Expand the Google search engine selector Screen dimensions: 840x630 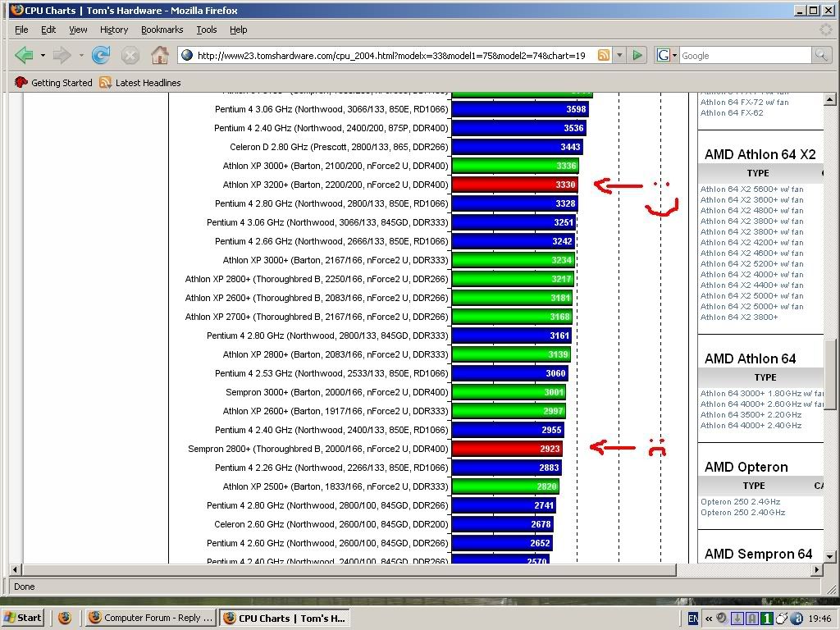click(667, 55)
